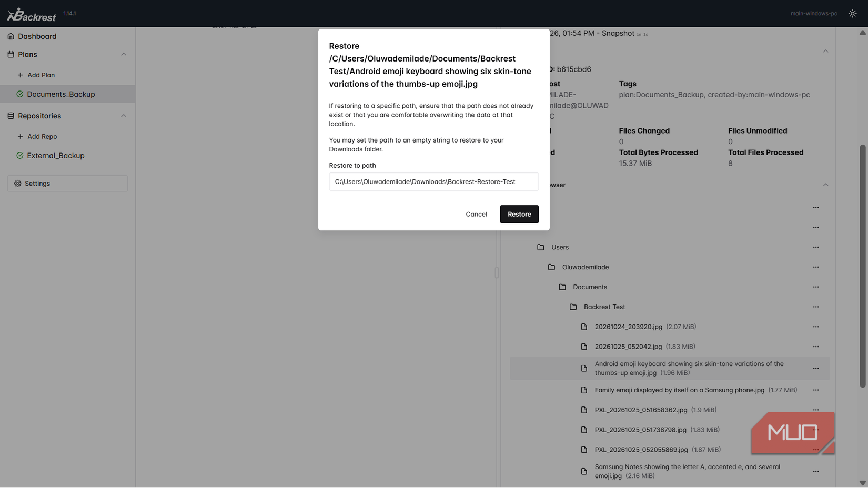Open more options for Family emoji file
This screenshot has width=868, height=488.
[816, 390]
